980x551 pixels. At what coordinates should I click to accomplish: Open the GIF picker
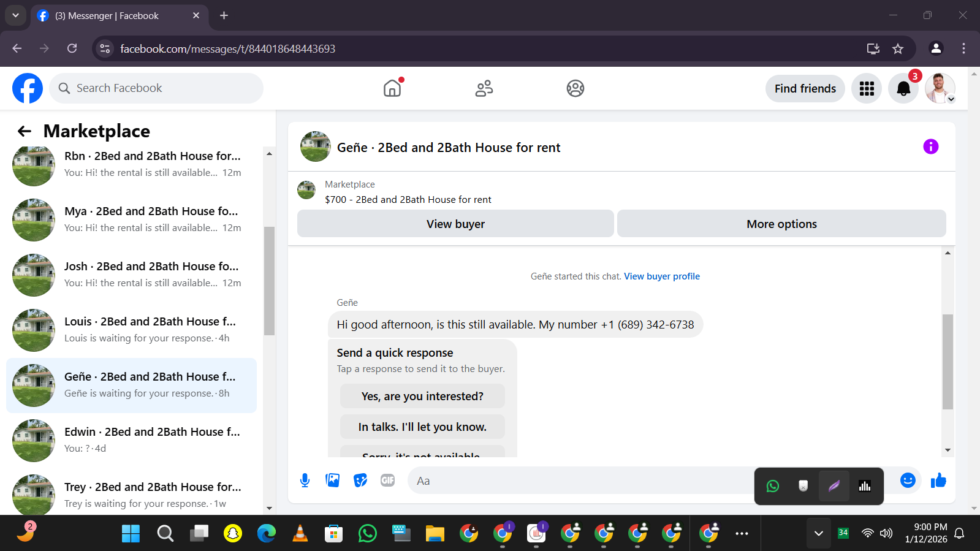388,481
